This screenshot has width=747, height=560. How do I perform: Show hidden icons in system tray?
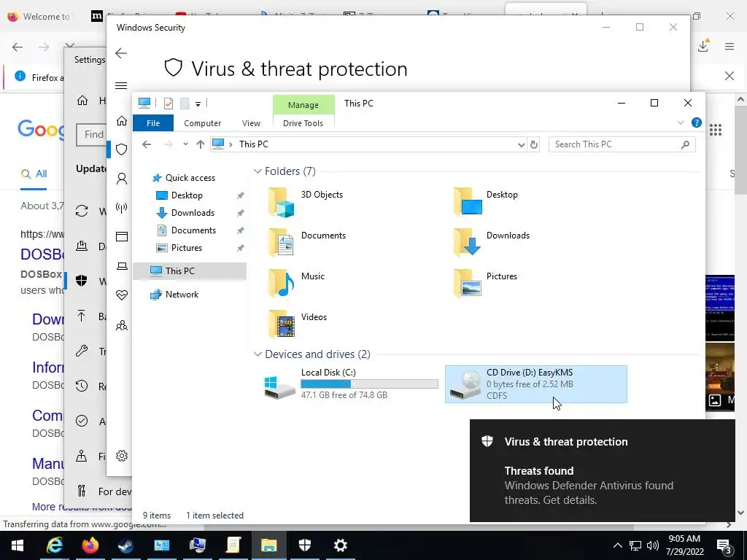pyautogui.click(x=617, y=545)
